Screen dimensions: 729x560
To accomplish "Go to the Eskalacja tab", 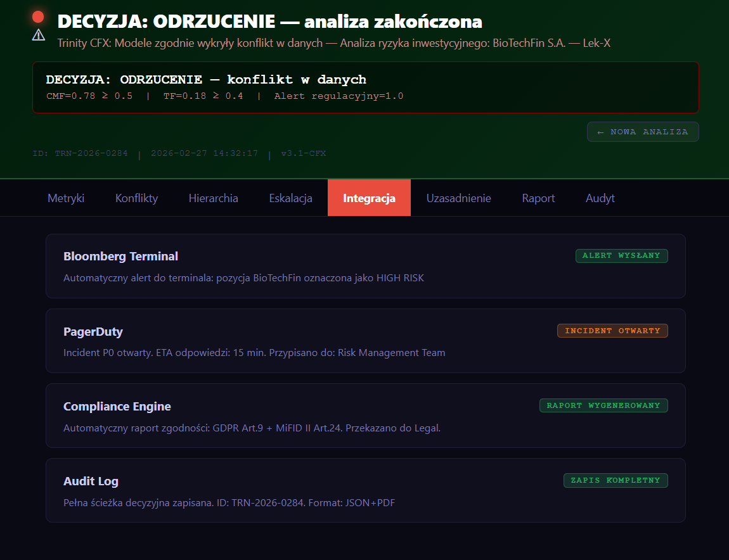I will pyautogui.click(x=290, y=198).
